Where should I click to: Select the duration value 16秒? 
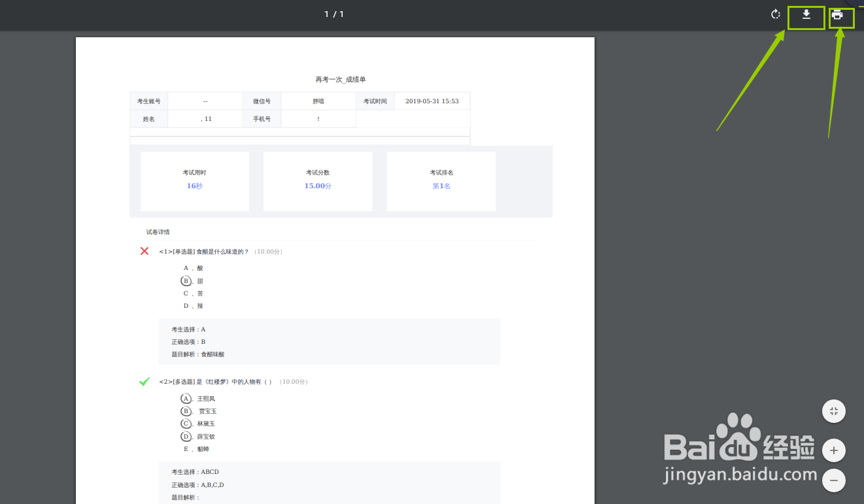pyautogui.click(x=195, y=186)
